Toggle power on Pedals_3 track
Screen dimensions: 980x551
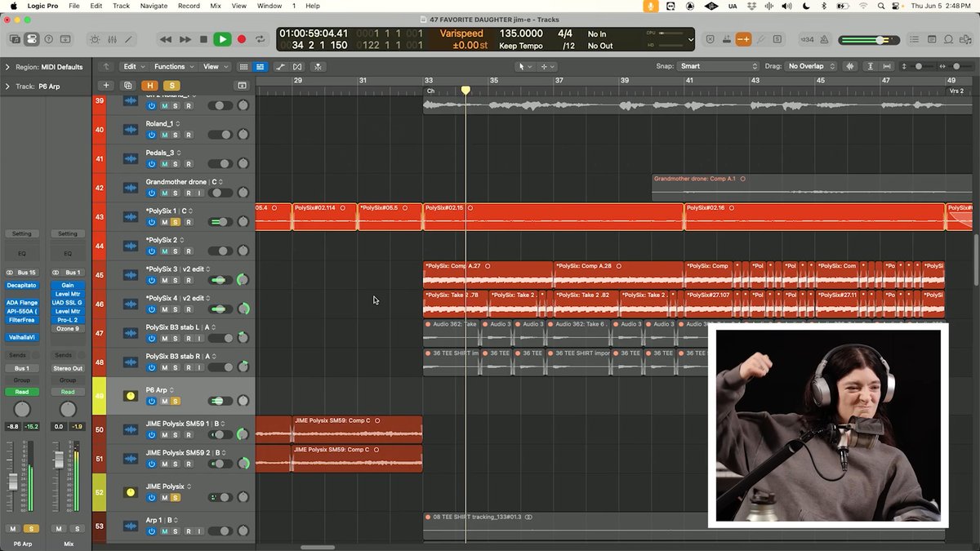[x=151, y=164]
